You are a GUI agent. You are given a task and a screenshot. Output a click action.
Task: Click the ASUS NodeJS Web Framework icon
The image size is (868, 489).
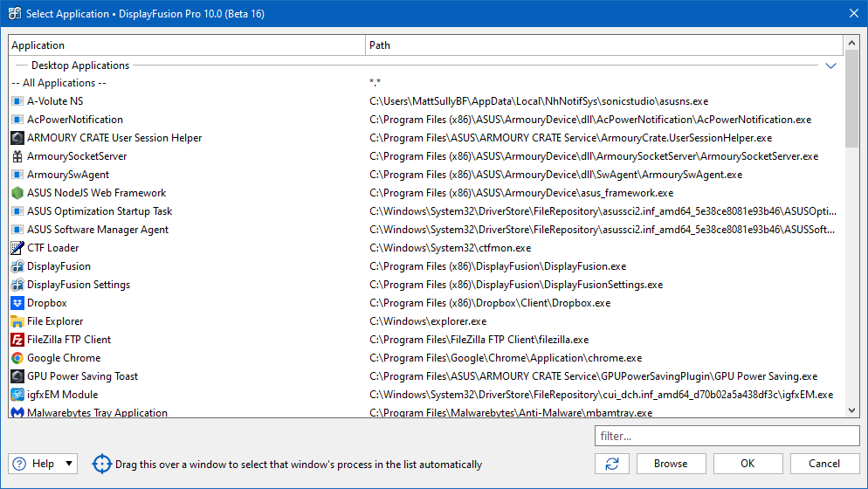[17, 193]
